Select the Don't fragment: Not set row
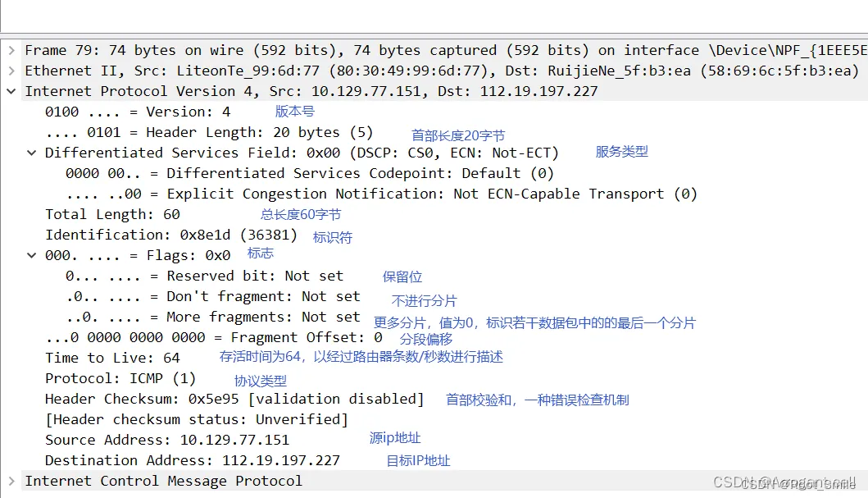This screenshot has height=498, width=868. [x=197, y=296]
